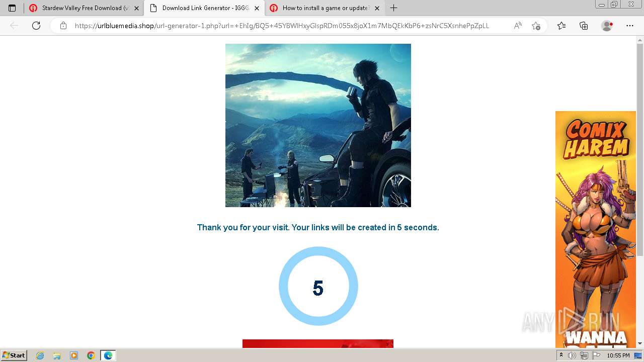Close the How to install a game tab
The width and height of the screenshot is (644, 362).
(x=377, y=8)
